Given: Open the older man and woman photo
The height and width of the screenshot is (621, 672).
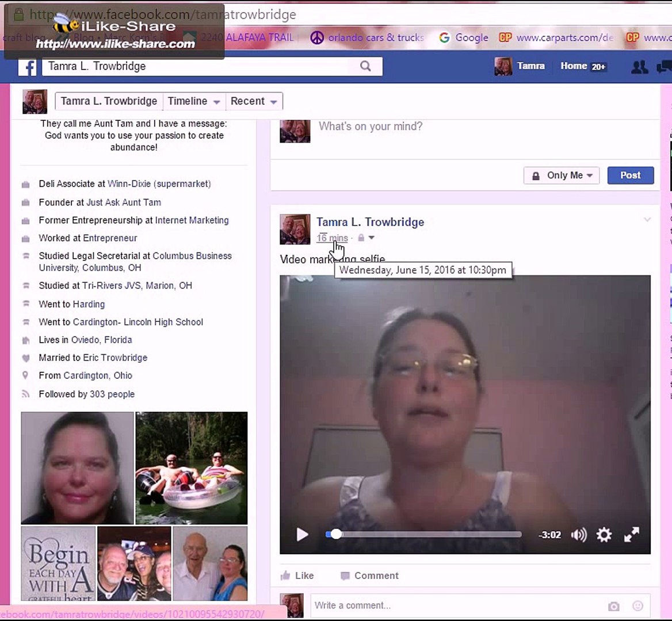Looking at the screenshot, I should 210,563.
